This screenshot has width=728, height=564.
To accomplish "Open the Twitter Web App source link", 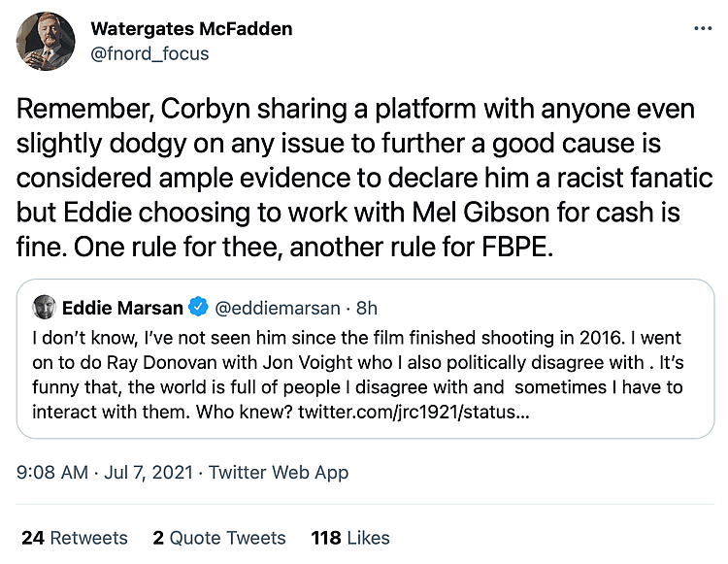I will pyautogui.click(x=279, y=474).
